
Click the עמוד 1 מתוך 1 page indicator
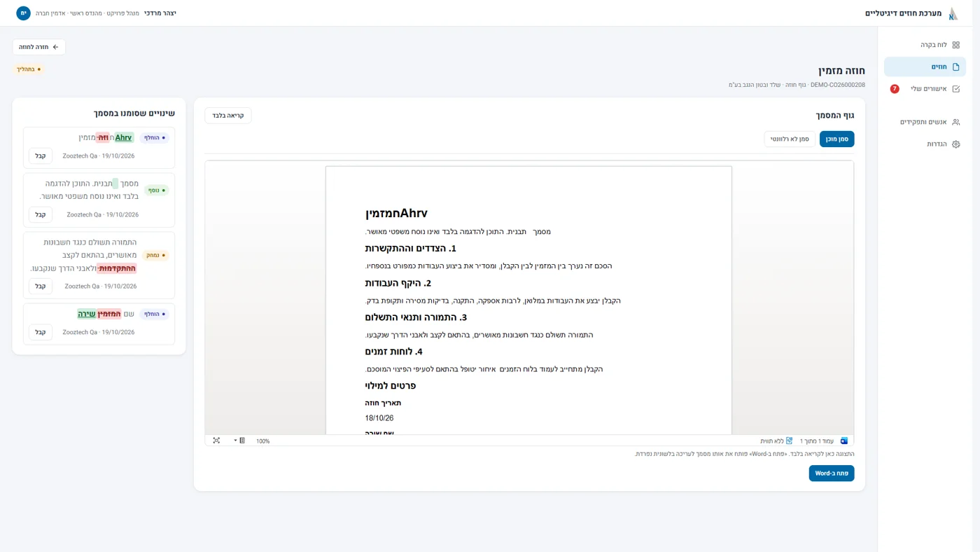click(817, 441)
